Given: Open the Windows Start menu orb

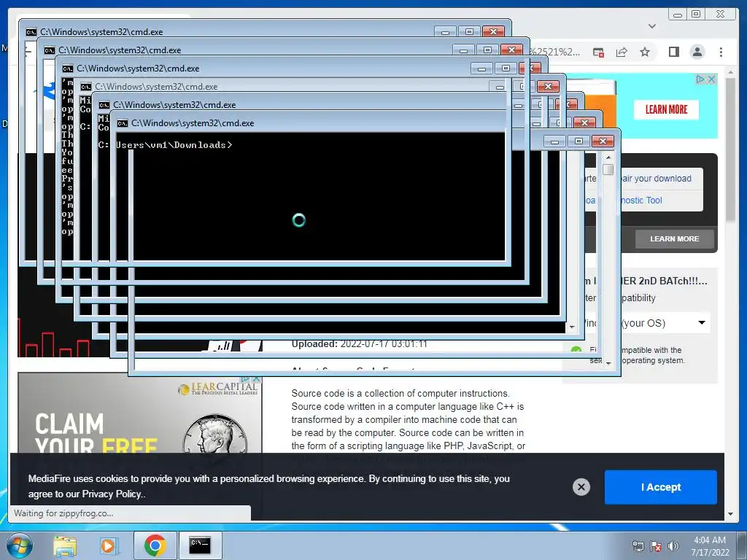Looking at the screenshot, I should 20,545.
